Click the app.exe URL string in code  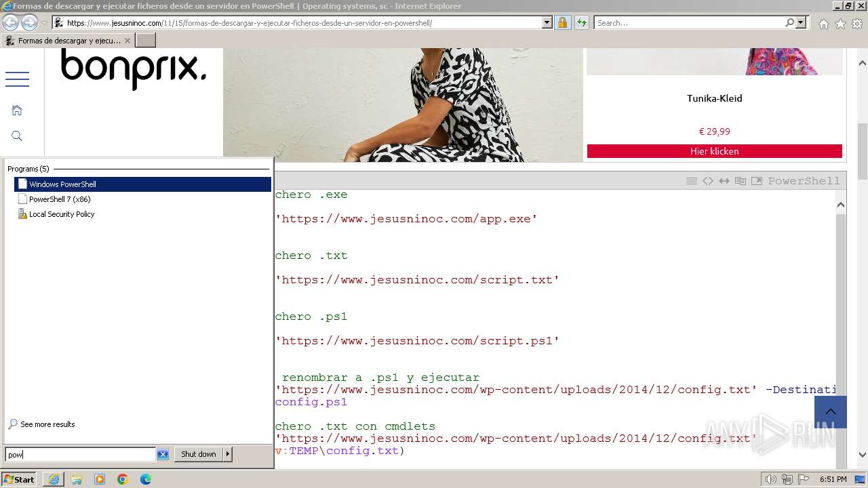tap(406, 219)
